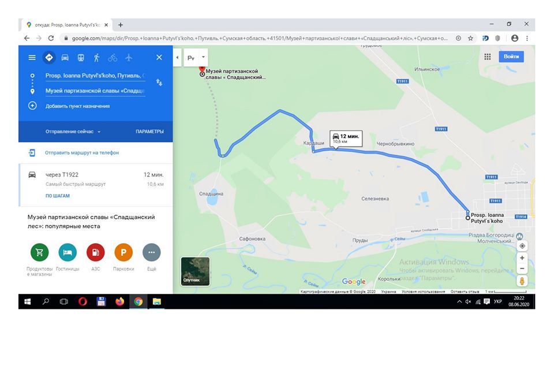Select the best travel mode option

pyautogui.click(x=49, y=57)
